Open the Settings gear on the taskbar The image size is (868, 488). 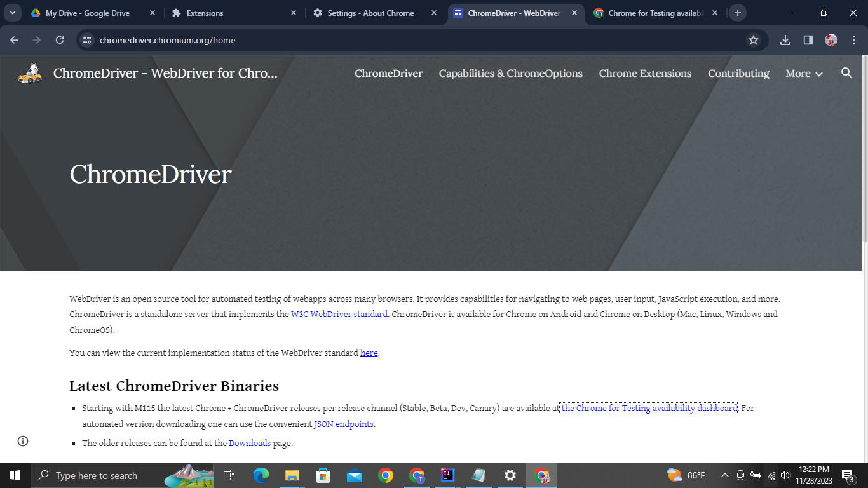(510, 475)
